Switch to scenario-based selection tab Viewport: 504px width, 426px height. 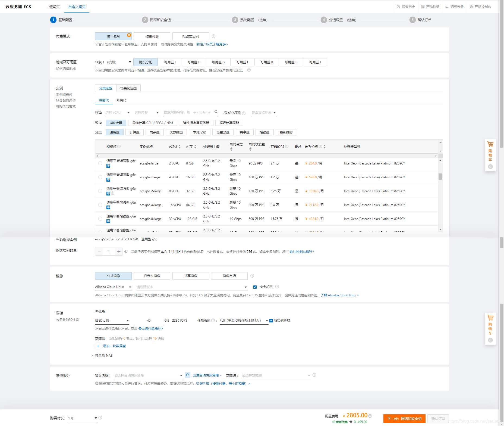128,88
